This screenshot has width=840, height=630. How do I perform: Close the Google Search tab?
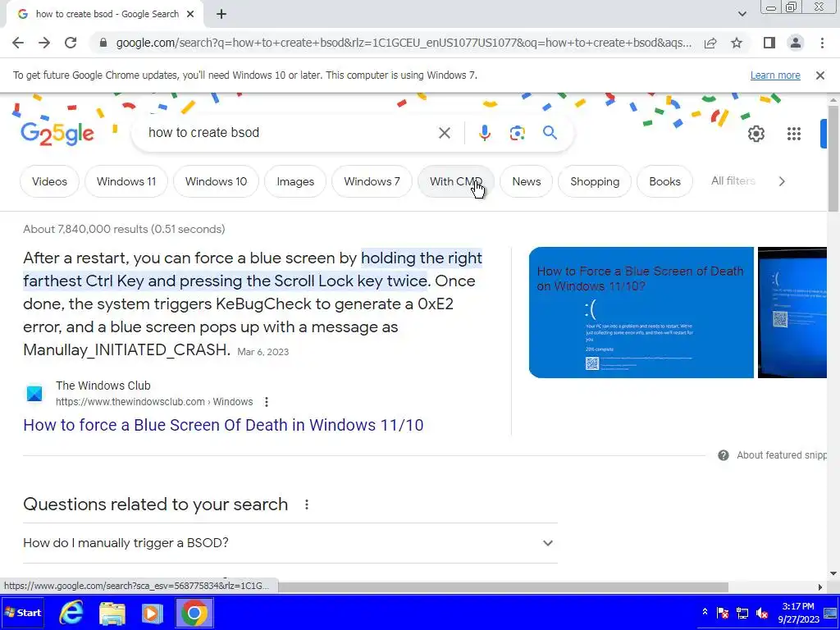pyautogui.click(x=190, y=15)
